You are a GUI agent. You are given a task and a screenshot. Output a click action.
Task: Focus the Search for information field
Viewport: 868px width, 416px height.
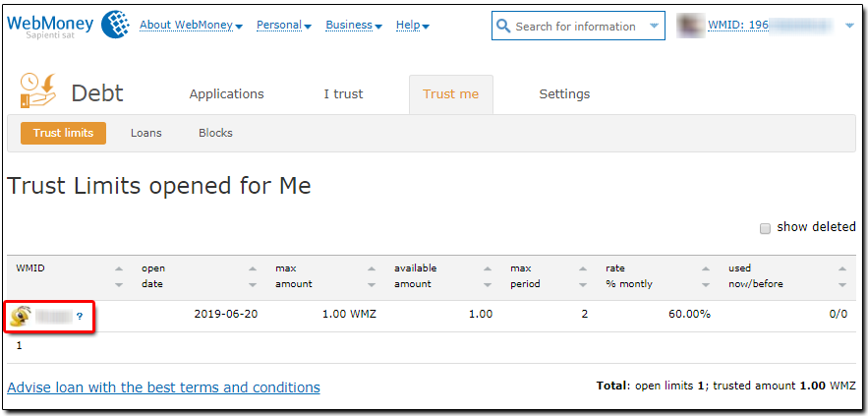point(576,26)
